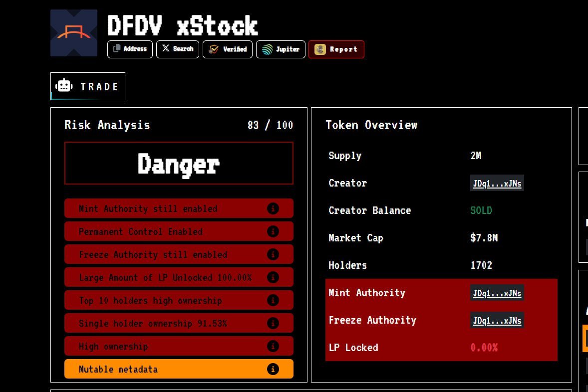Image resolution: width=588 pixels, height=392 pixels.
Task: Show info for Large Amount of LP Unlocked
Action: 273,277
